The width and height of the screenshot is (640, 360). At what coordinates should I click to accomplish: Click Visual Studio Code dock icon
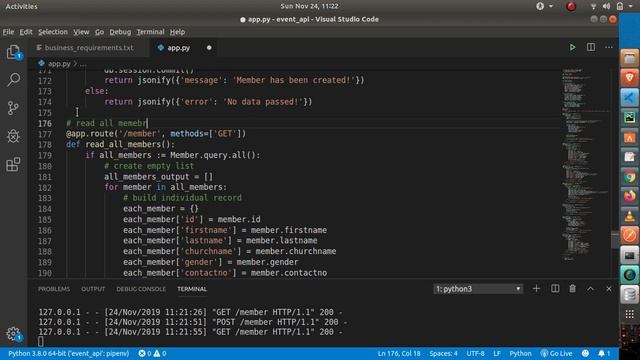tap(629, 98)
